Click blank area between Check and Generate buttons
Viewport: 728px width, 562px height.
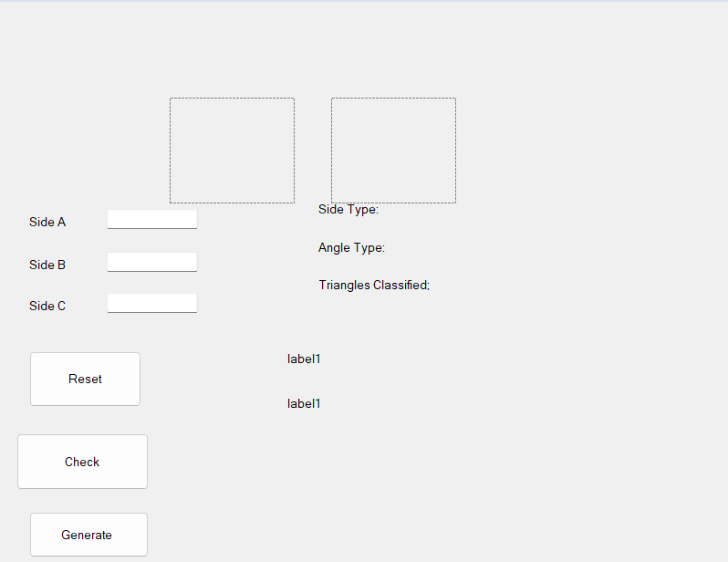(86, 501)
